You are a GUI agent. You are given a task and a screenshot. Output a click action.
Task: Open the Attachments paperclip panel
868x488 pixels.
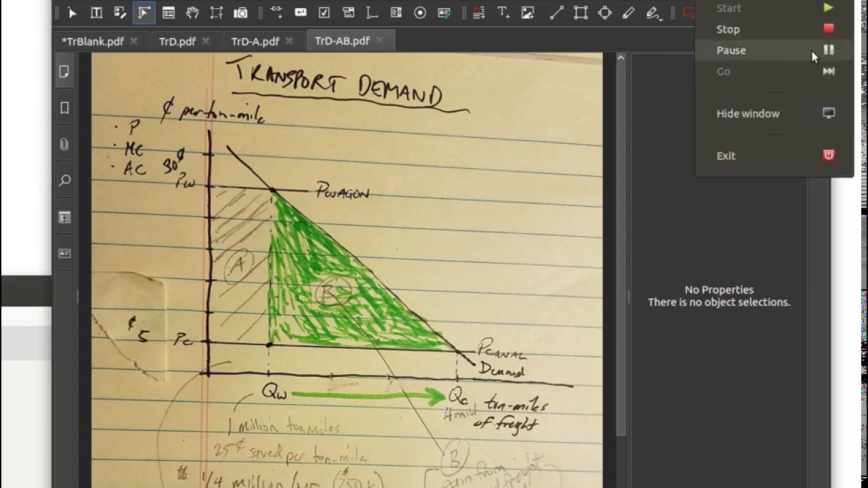click(x=64, y=144)
